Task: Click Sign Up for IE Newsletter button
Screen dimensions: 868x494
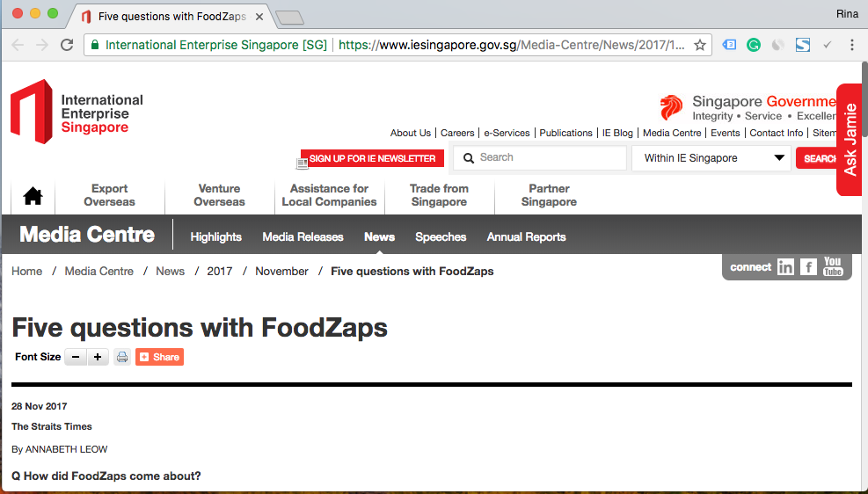Action: click(372, 158)
